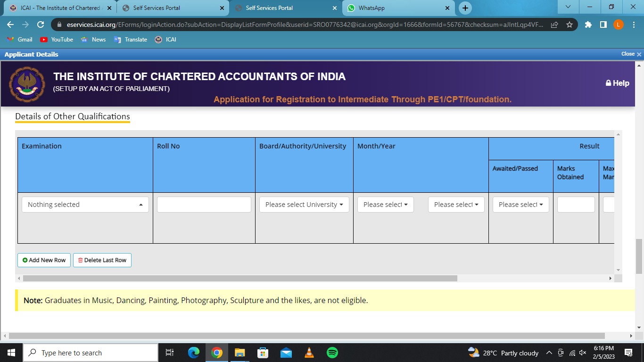Open YouTube bookmark in bookmarks bar
Viewport: 644px width, 362px height.
point(57,40)
